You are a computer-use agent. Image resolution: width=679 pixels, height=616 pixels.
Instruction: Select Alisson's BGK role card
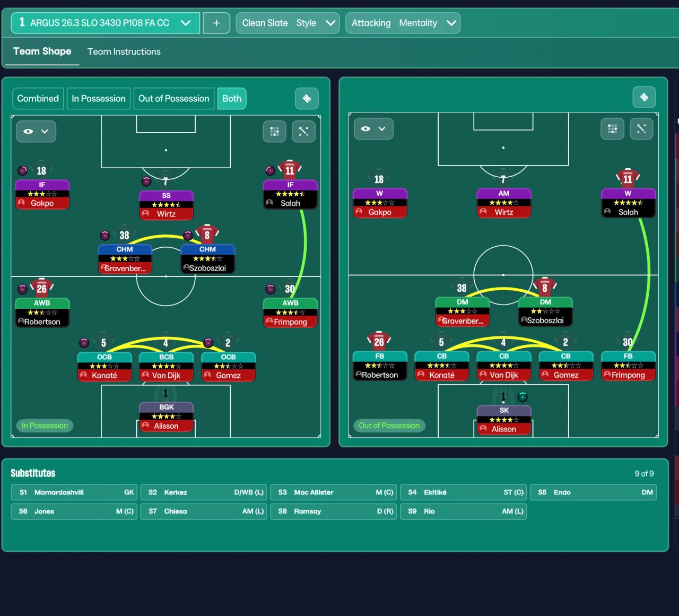tap(166, 417)
